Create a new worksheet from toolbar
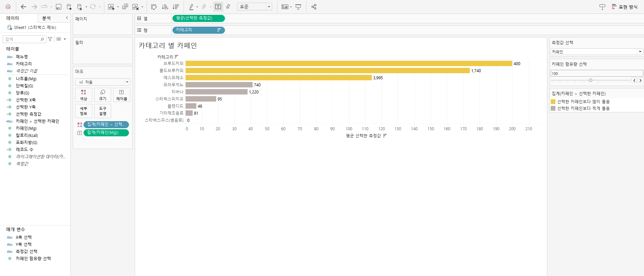The image size is (644, 276). click(x=111, y=7)
